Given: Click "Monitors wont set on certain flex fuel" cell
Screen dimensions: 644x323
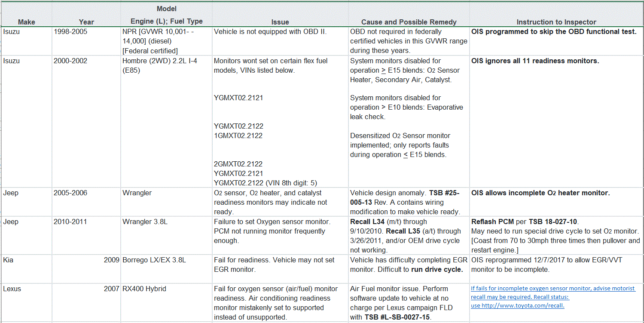Looking at the screenshot, I should (280, 122).
